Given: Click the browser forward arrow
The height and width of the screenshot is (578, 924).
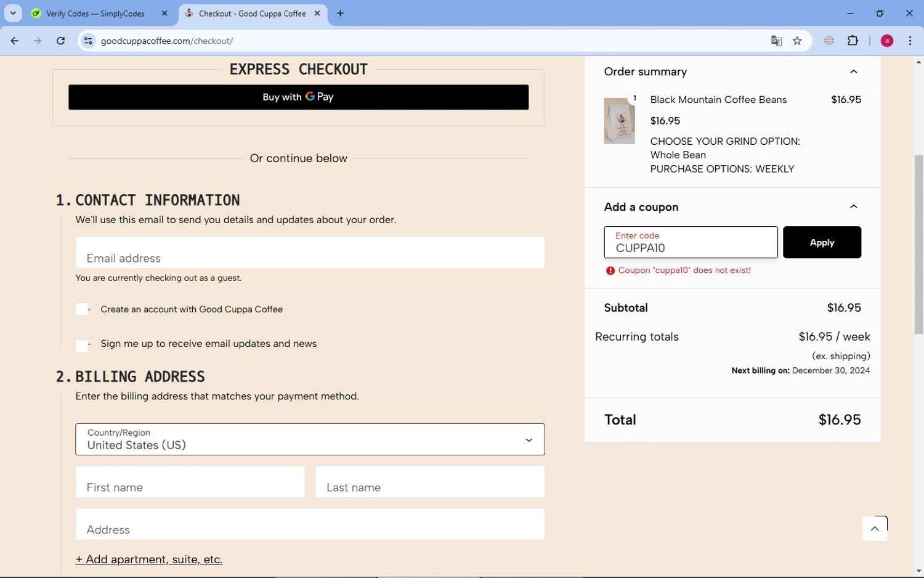Looking at the screenshot, I should (x=38, y=41).
